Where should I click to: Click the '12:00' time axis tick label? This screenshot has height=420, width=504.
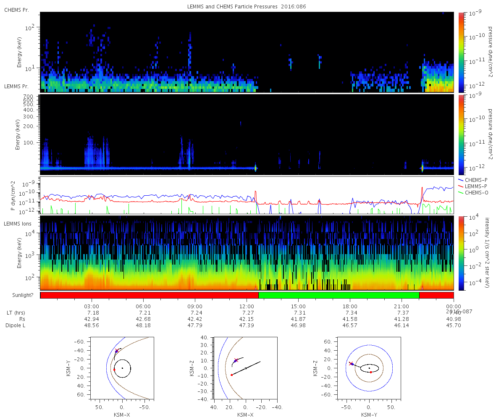click(247, 306)
